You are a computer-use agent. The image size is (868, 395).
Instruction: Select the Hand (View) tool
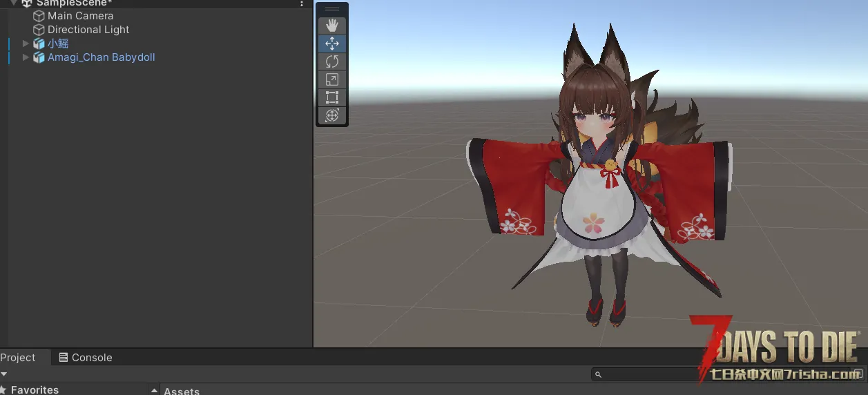pyautogui.click(x=332, y=26)
